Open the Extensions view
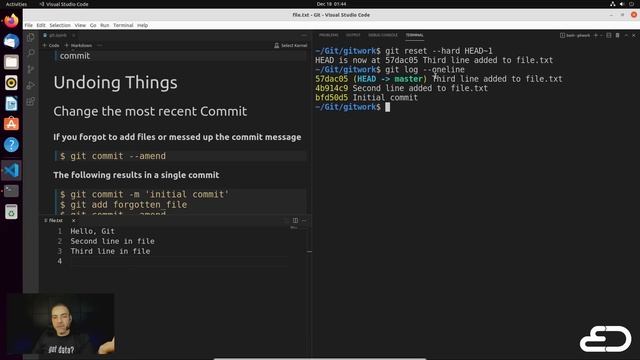The image size is (640, 360). coord(31,101)
